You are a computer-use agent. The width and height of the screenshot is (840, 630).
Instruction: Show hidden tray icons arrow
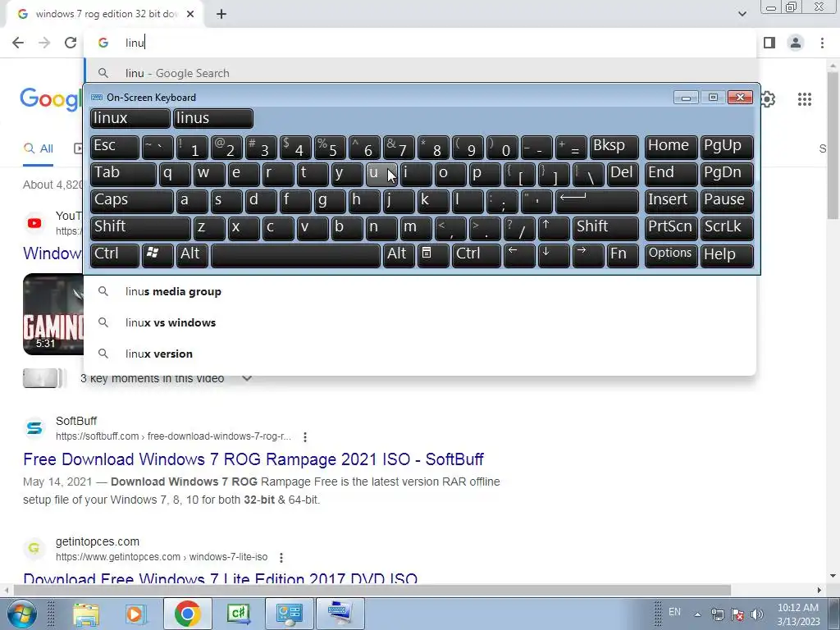tap(697, 614)
